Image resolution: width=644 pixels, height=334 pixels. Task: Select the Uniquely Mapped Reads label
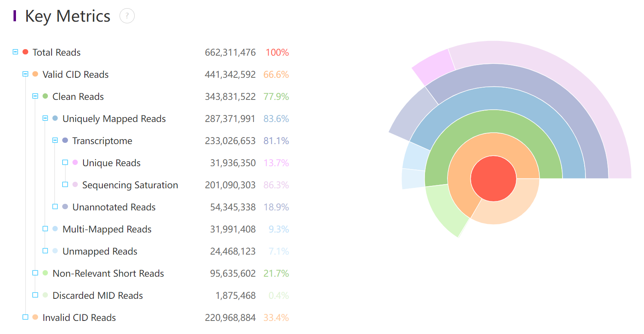(x=114, y=119)
